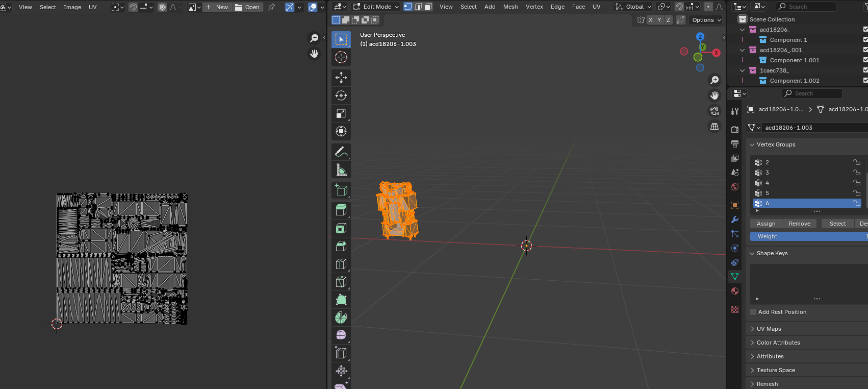Click New image button in UV editor
The width and height of the screenshot is (868, 389).
pos(218,7)
